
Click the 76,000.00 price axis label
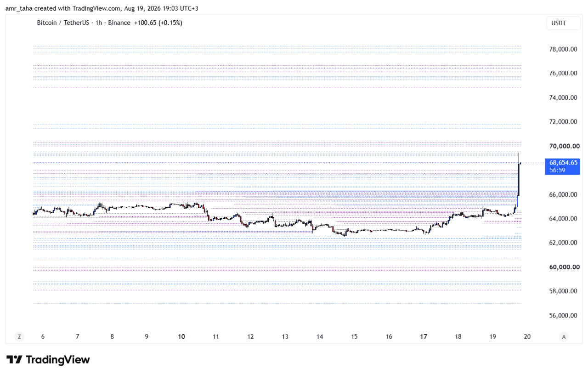(563, 73)
